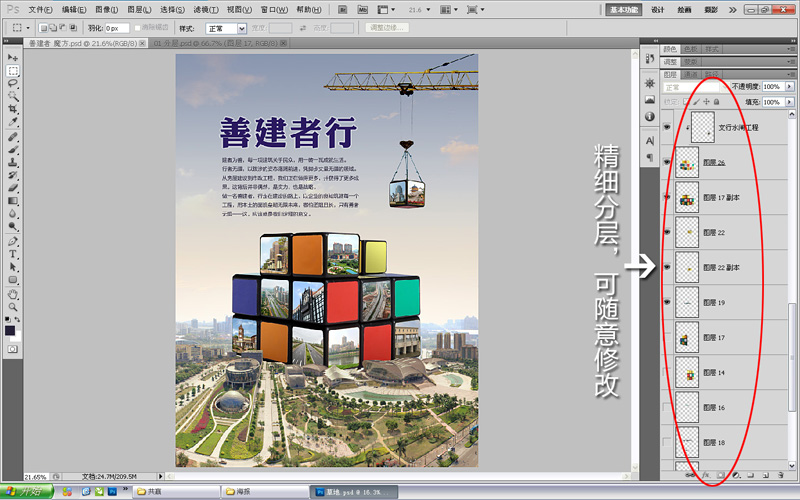Launch Bridge from the application bar
Viewport: 800px width, 500px height.
point(343,10)
